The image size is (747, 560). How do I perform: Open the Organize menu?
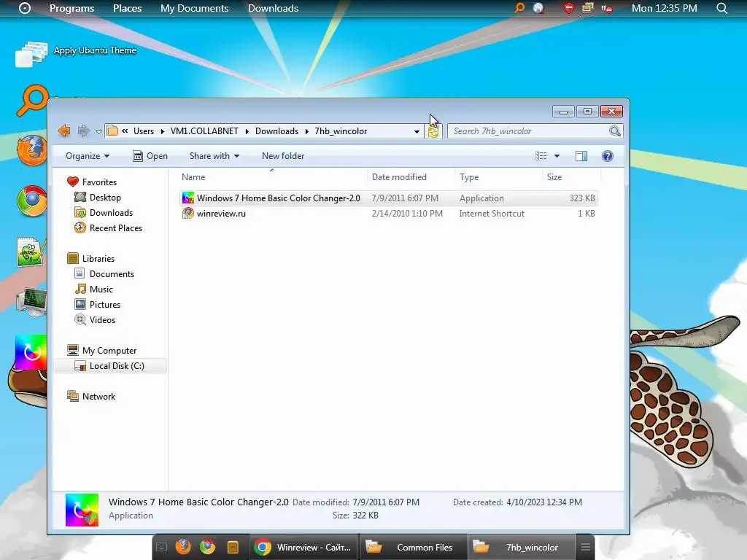coord(88,156)
